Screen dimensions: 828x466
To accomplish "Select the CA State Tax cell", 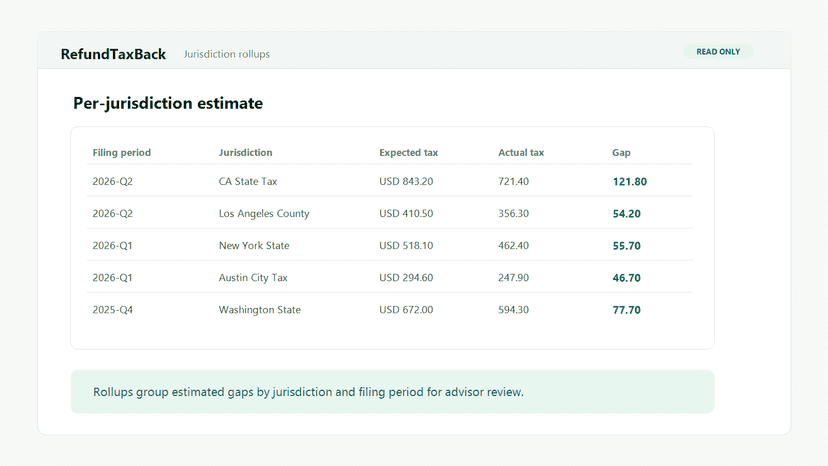I will point(248,181).
